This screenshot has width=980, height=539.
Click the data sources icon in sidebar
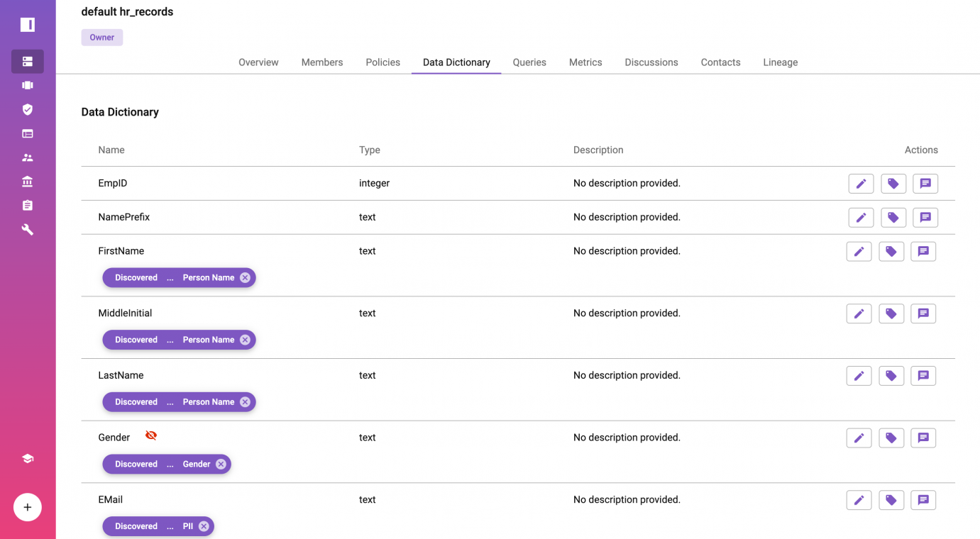pyautogui.click(x=27, y=62)
